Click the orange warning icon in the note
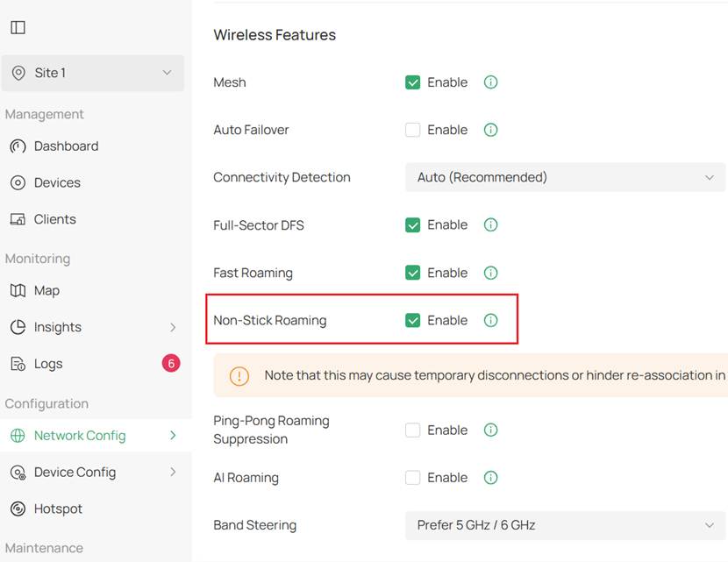The height and width of the screenshot is (562, 728). pos(239,376)
